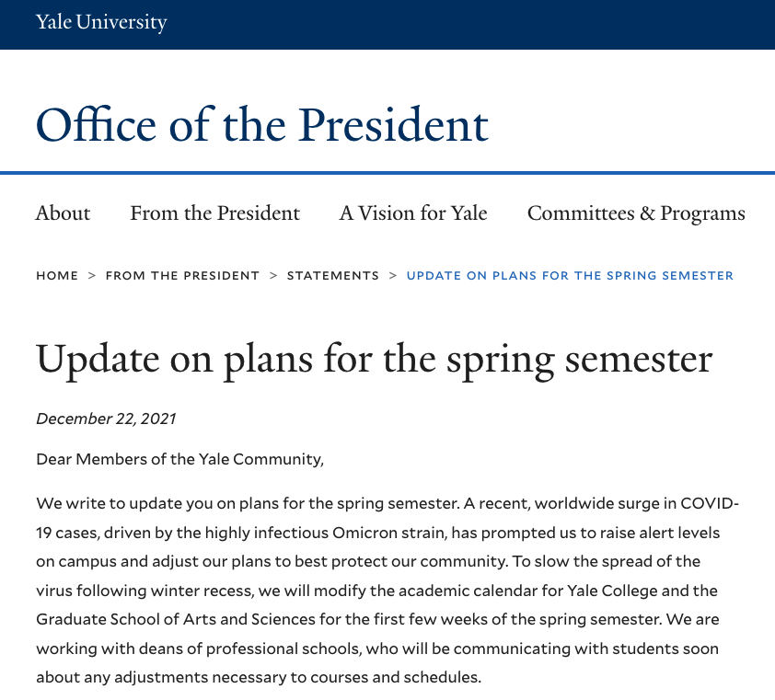Viewport: 775px width, 700px height.
Task: Click the chevron separator after HOME
Action: click(x=92, y=276)
